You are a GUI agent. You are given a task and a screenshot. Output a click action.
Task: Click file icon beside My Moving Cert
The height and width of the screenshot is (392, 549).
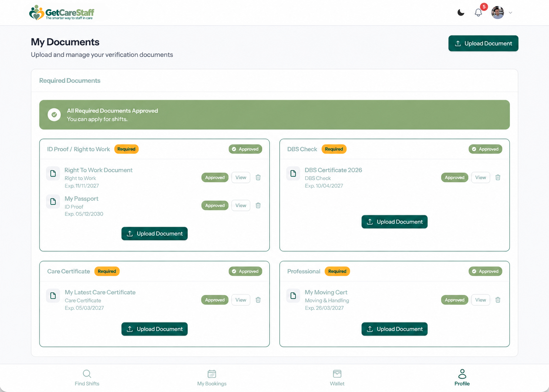(x=293, y=295)
